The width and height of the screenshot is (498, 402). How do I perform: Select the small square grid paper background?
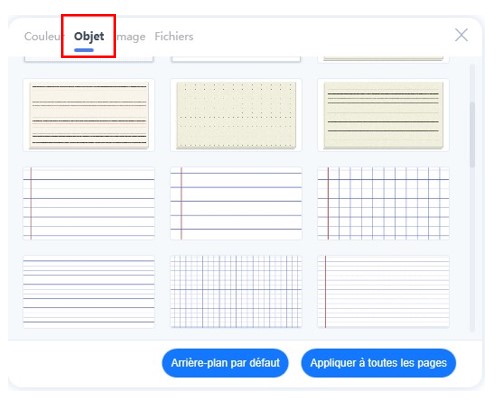(x=236, y=292)
